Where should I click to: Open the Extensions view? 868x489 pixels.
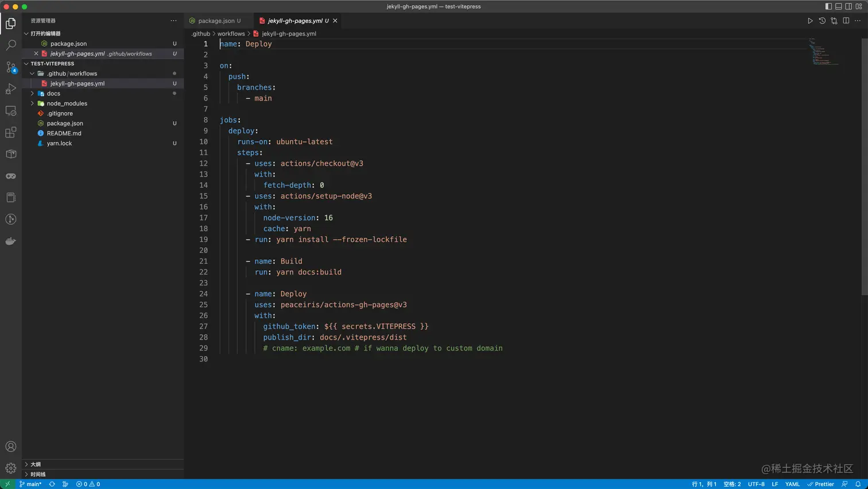pos(10,132)
